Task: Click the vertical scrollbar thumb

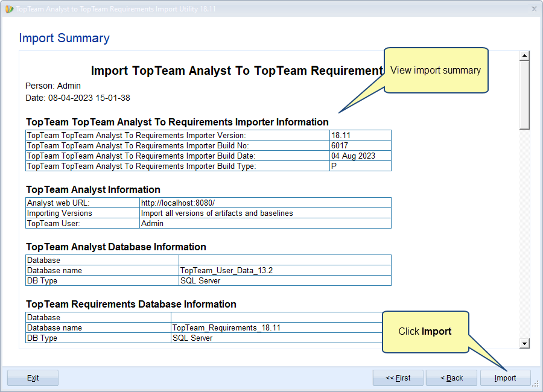Action: click(525, 95)
